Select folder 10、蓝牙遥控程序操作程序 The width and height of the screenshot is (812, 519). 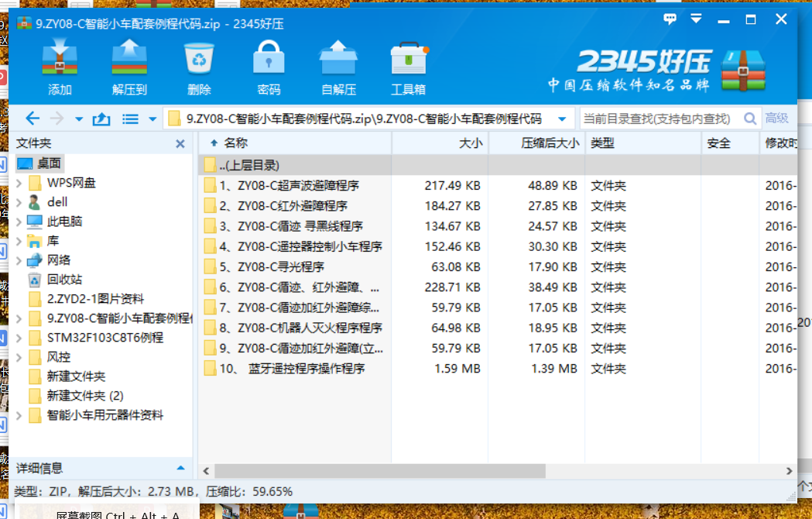tap(498, 369)
